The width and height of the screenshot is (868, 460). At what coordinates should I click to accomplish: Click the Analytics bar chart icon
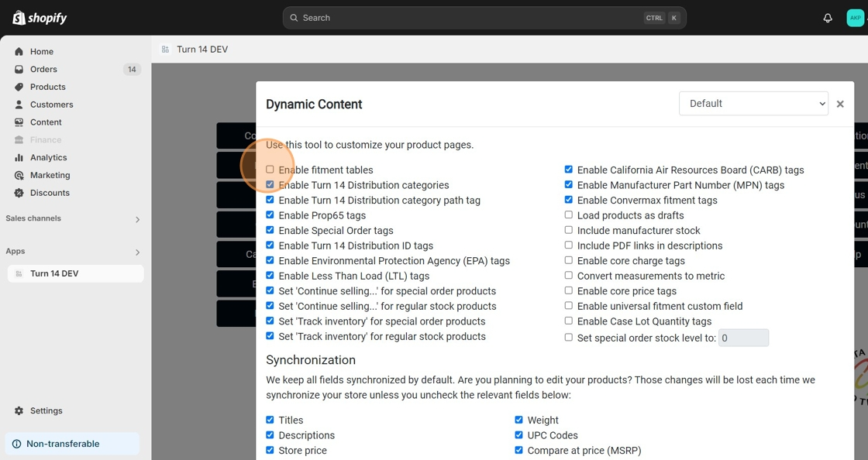[19, 157]
